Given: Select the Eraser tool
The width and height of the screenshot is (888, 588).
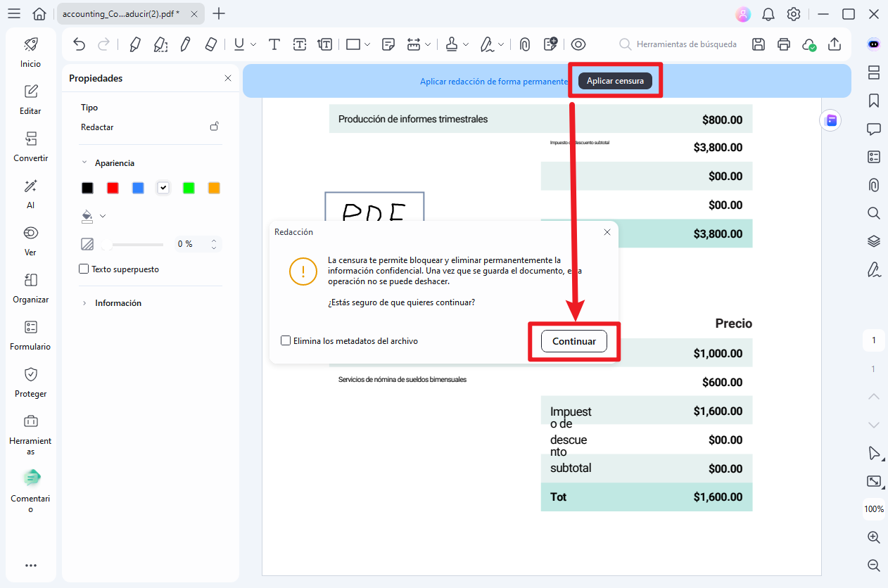Looking at the screenshot, I should [x=210, y=44].
